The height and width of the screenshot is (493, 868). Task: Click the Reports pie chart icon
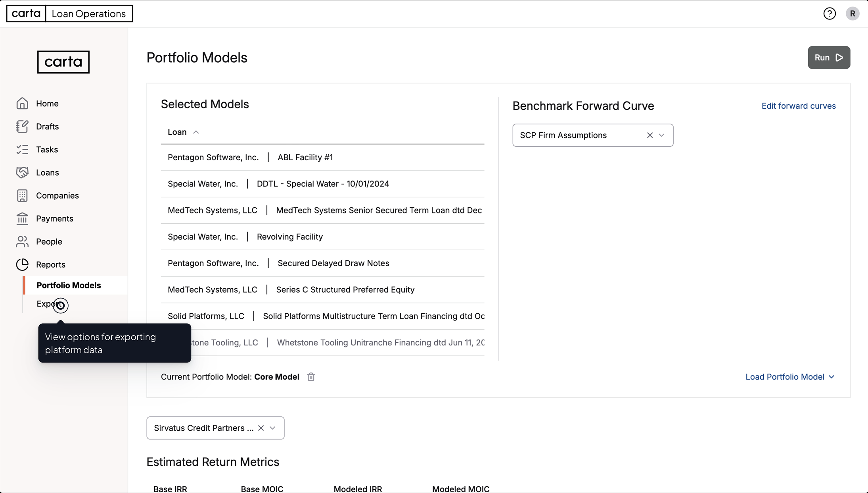[x=23, y=264]
